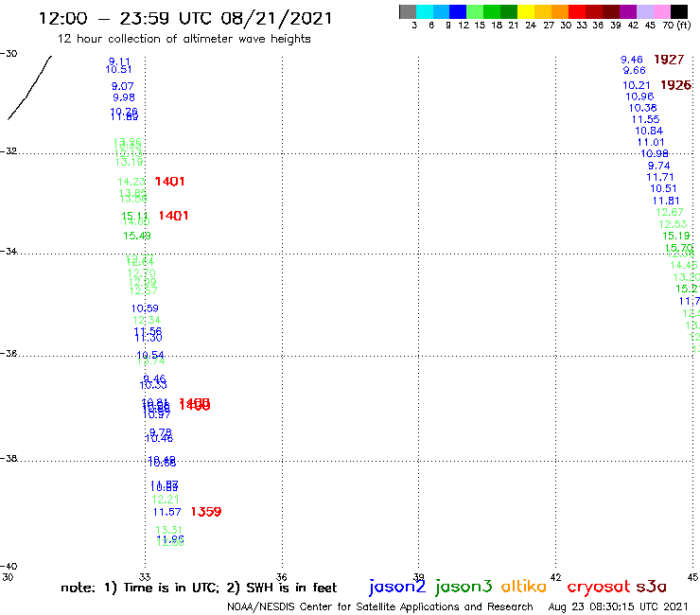Pick the bright red legend swatch
The image size is (700, 615).
click(x=577, y=11)
